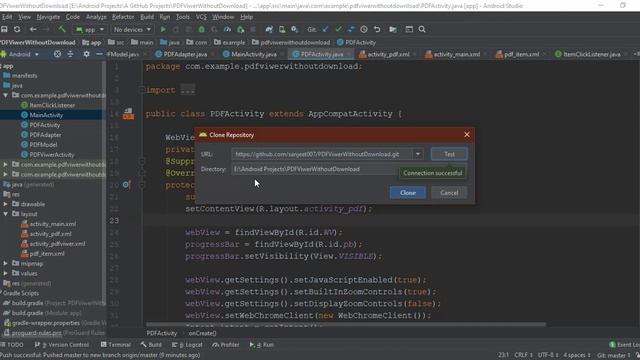Open the URL history dropdown arrow

[418, 154]
